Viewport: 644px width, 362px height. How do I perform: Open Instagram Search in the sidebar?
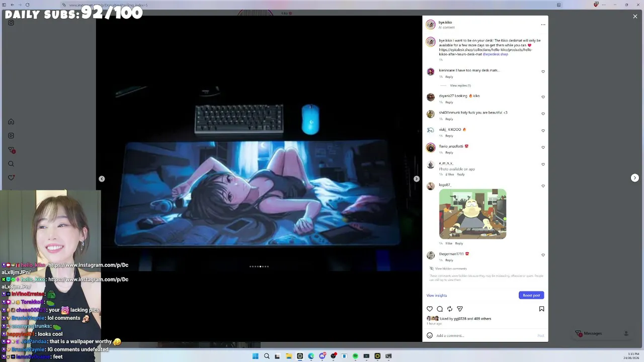[x=11, y=164]
